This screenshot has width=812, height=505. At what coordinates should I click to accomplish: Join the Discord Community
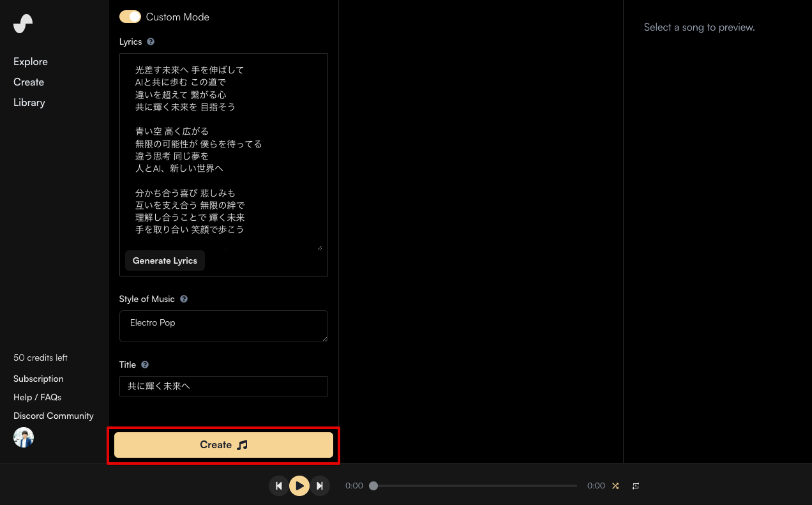point(53,415)
